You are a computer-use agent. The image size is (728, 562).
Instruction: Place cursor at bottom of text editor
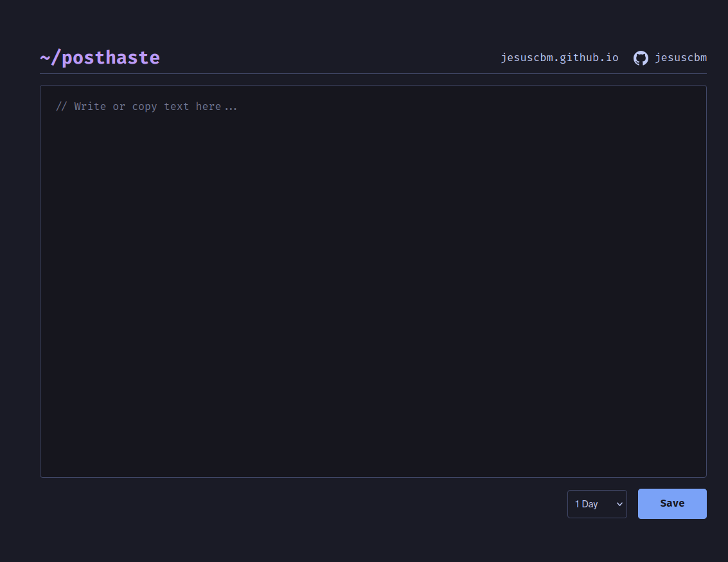point(373,463)
